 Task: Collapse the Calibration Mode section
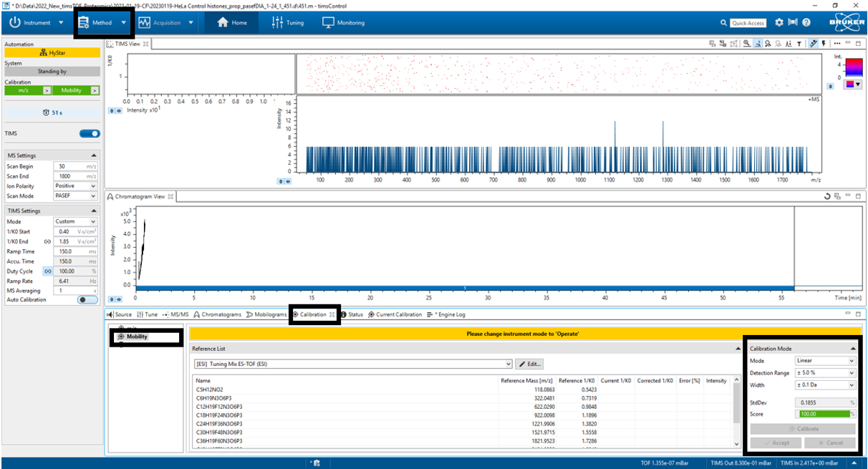pos(852,349)
